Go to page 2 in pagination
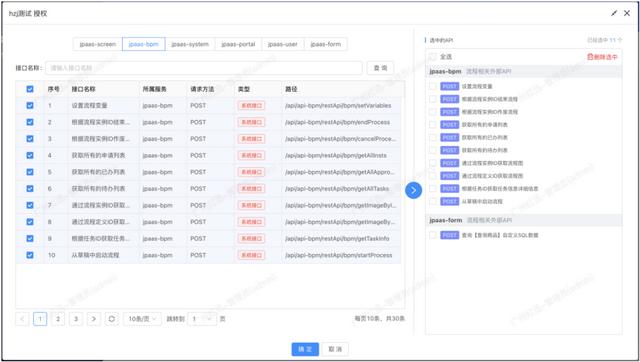This screenshot has height=362, width=640. 58,319
